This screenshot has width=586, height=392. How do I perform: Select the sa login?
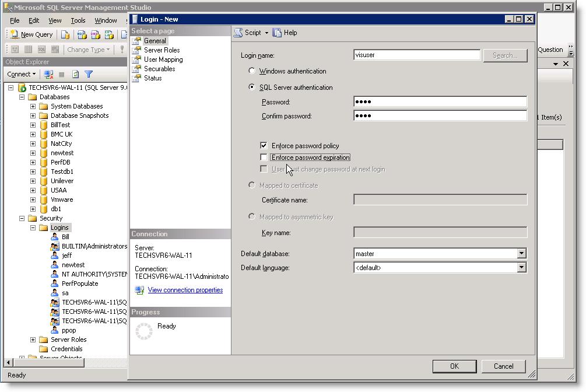click(x=65, y=293)
